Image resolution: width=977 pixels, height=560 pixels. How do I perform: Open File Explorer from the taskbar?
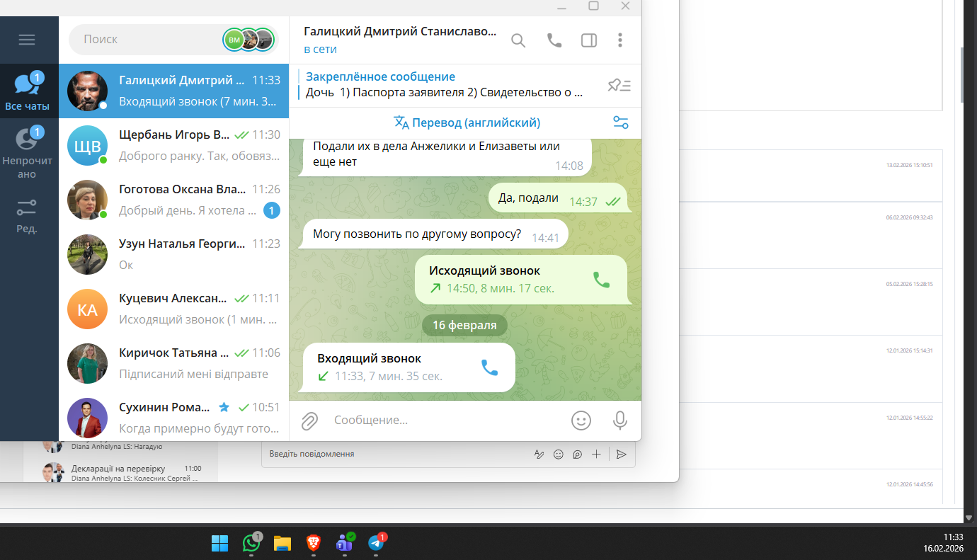tap(282, 544)
